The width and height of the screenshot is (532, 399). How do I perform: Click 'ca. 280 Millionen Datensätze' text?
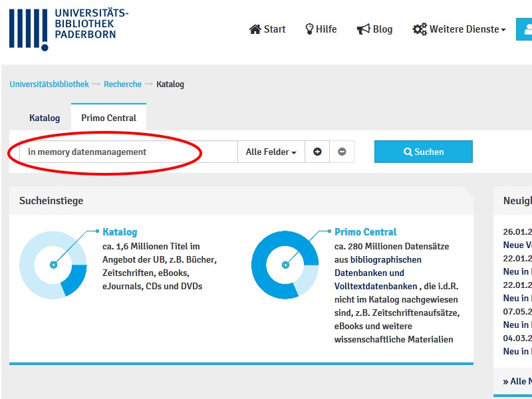point(392,246)
